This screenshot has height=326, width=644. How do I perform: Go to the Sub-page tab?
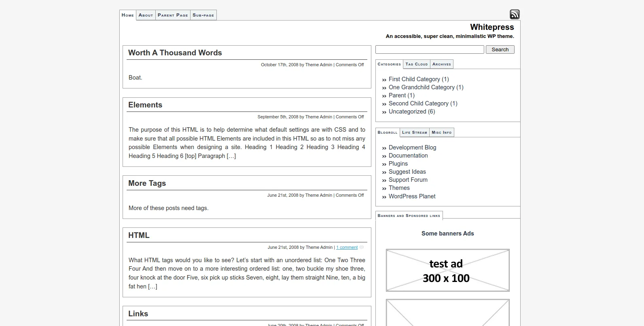tap(203, 15)
